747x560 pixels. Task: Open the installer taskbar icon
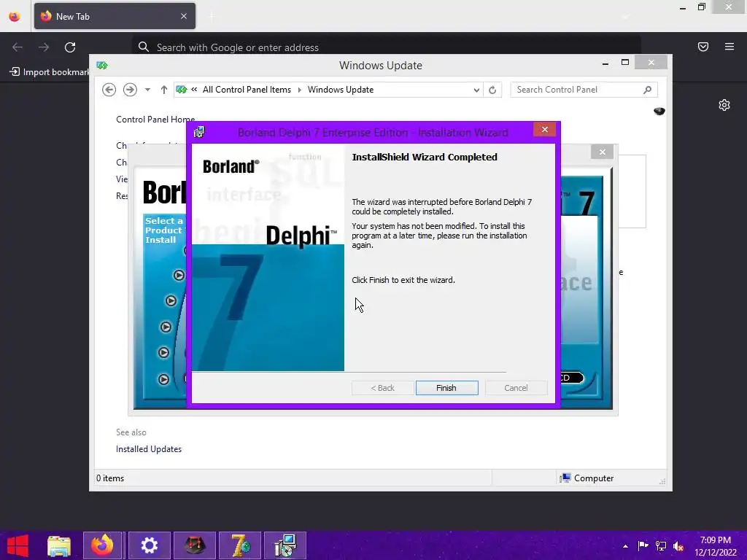pos(285,545)
